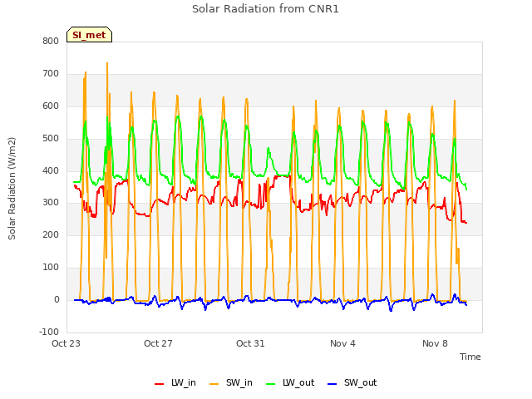Click the 600 y-axis tick label
532x399 pixels.
51,106
